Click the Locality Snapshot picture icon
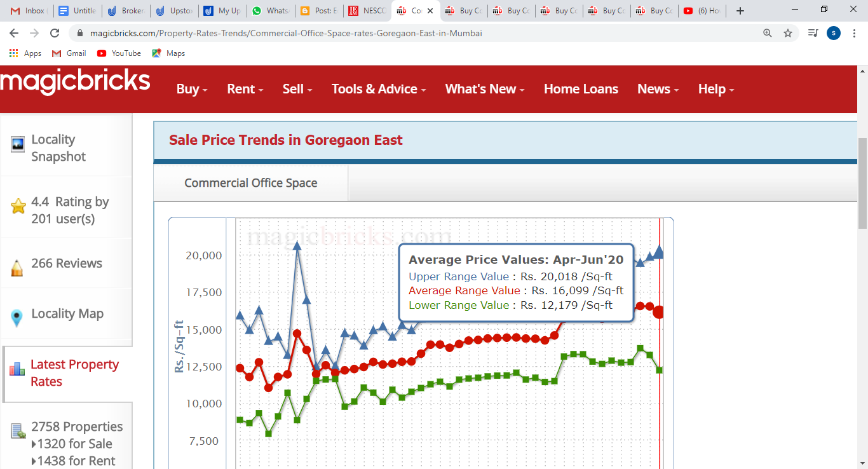Image resolution: width=868 pixels, height=469 pixels. [x=18, y=145]
